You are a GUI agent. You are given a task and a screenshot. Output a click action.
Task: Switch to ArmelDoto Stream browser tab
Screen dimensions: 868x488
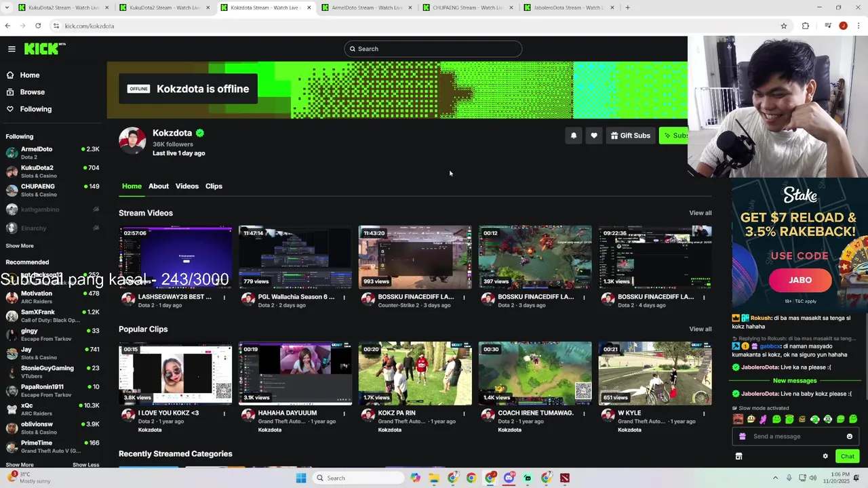click(x=367, y=7)
